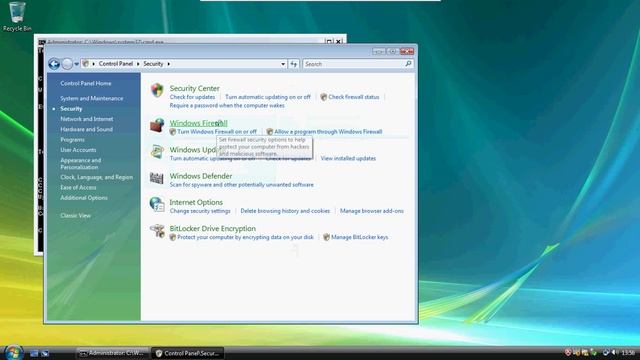This screenshot has height=360, width=640.
Task: Click Turn Windows Firewall on or off
Action: coord(217,132)
